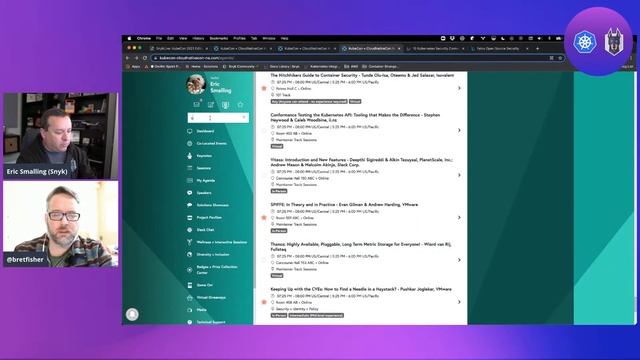The width and height of the screenshot is (640, 360).
Task: Open the trophy badges icon under profile
Action: click(x=225, y=105)
